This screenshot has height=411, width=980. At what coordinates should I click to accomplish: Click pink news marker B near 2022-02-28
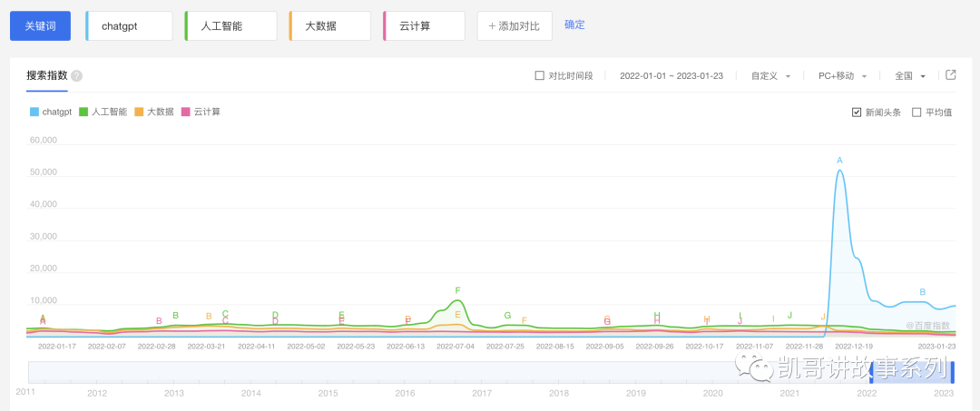coord(159,321)
